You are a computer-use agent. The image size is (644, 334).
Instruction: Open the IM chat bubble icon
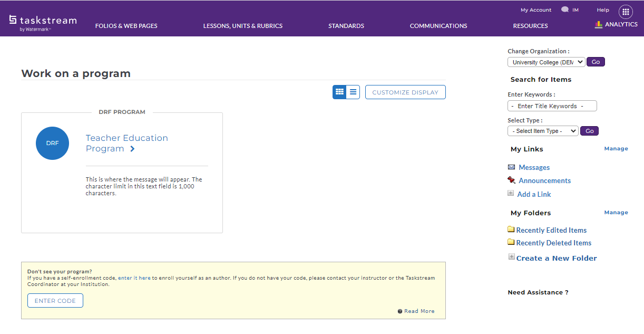coord(565,9)
